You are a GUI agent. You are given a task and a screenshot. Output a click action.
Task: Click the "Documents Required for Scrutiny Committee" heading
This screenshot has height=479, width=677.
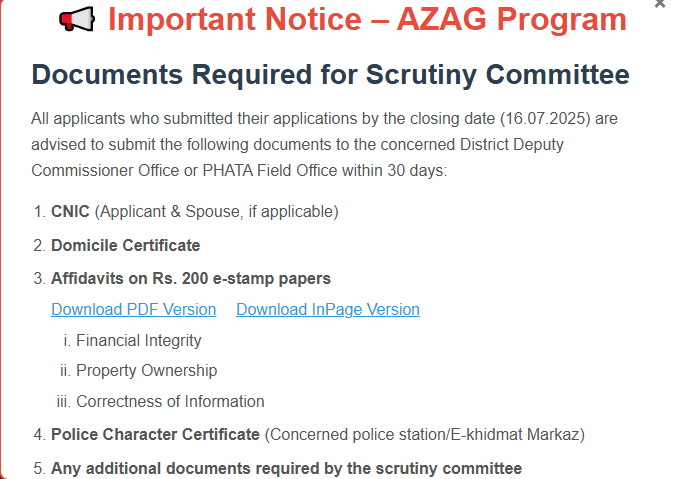[x=331, y=75]
